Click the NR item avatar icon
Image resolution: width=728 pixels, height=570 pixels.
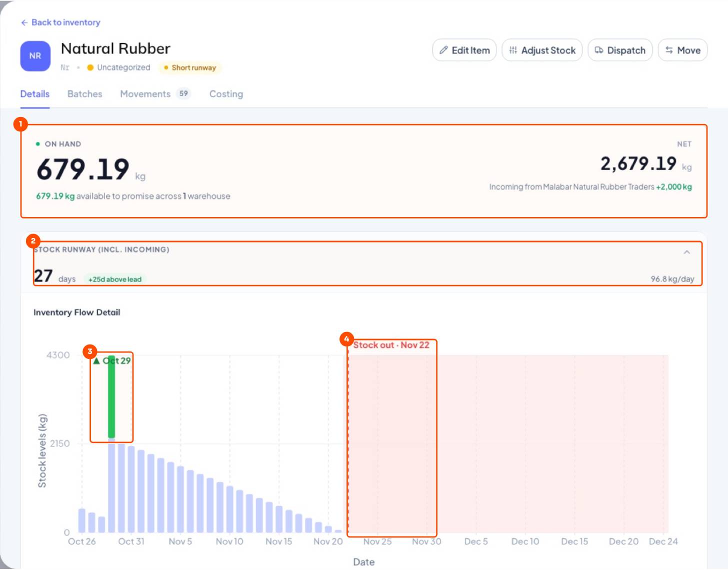coord(35,56)
